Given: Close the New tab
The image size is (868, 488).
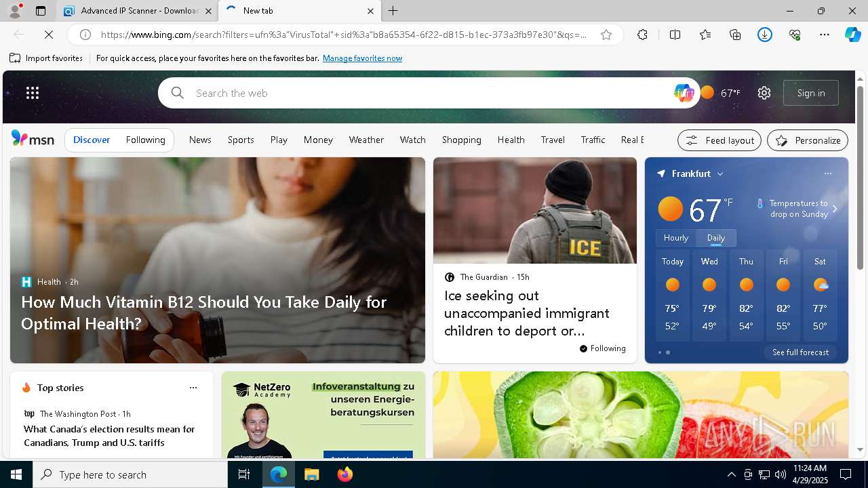Looking at the screenshot, I should click(x=370, y=11).
